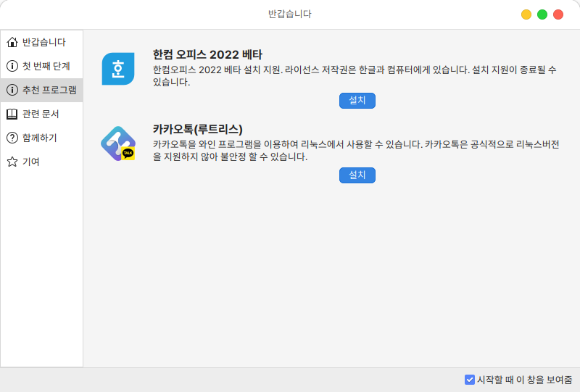Open the 관련 문서 section
Viewport: 580px width, 392px height.
pyautogui.click(x=41, y=114)
